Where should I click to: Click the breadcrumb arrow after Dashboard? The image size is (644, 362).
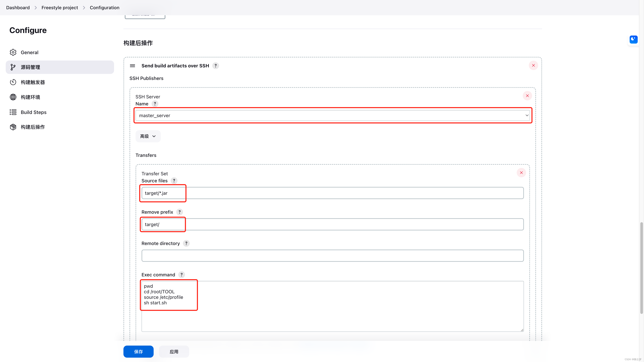36,8
